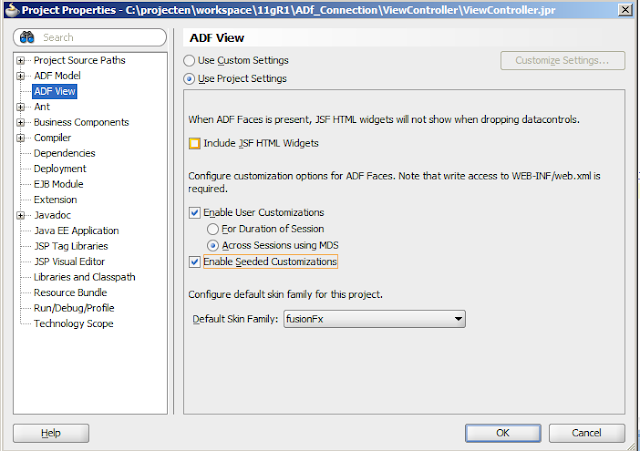Select Use Custom Settings radio button

tap(189, 60)
